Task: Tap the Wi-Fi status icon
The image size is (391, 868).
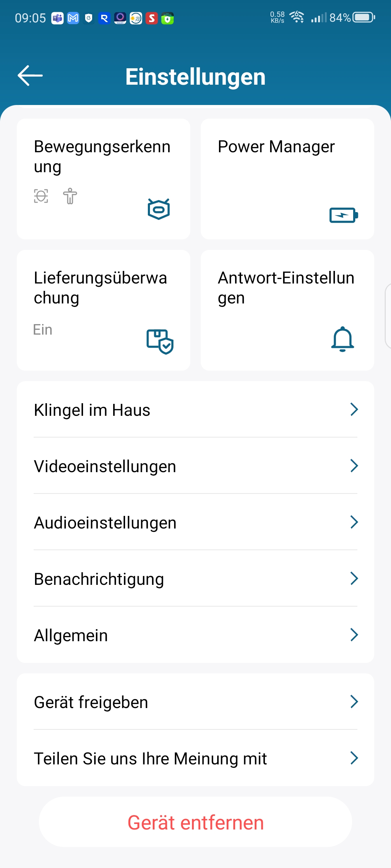Action: click(297, 17)
